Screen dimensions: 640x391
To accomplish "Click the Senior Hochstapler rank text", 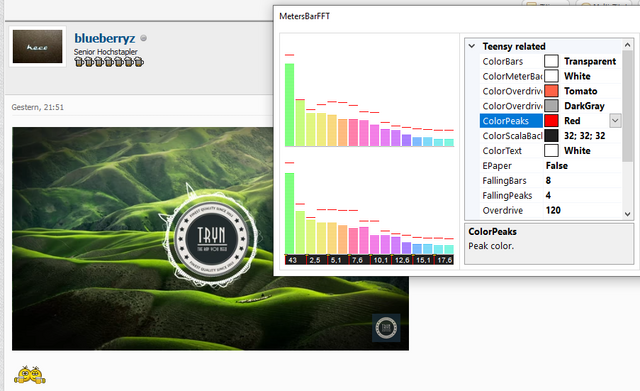I will 106,52.
